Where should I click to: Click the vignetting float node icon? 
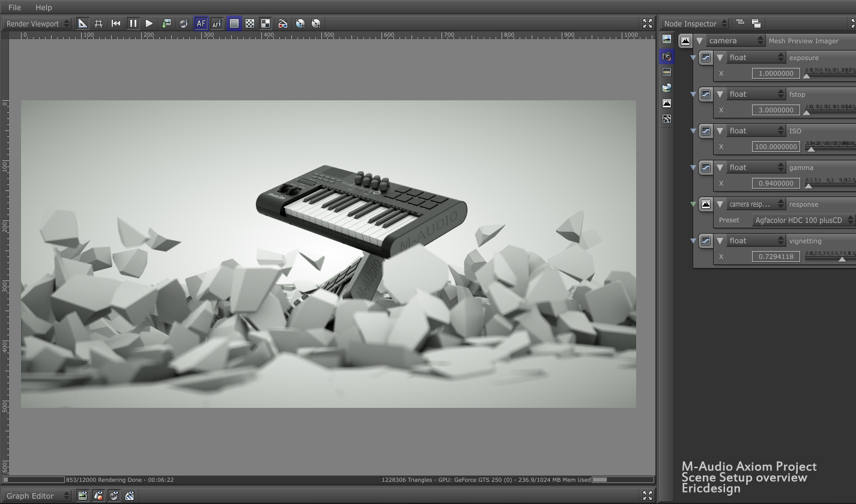706,241
